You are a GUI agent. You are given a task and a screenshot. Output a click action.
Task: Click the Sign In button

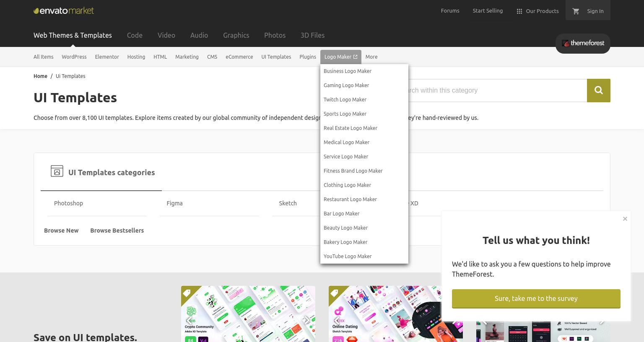595,11
